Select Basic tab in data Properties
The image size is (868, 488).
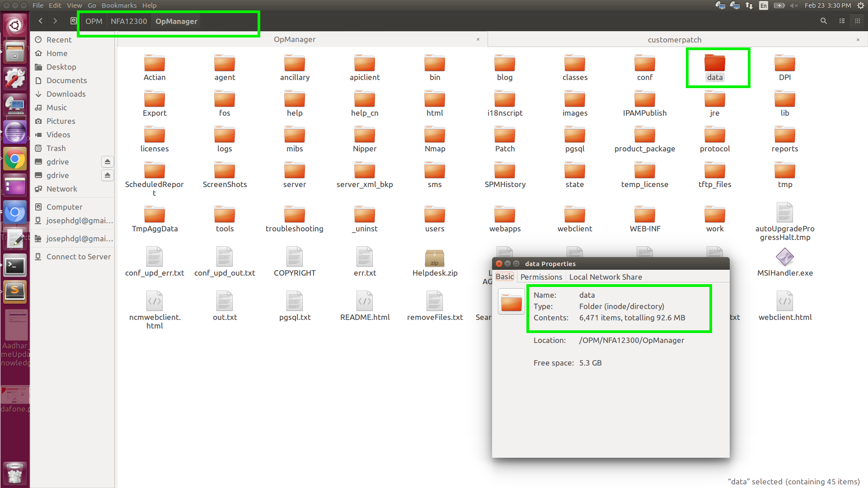point(505,277)
